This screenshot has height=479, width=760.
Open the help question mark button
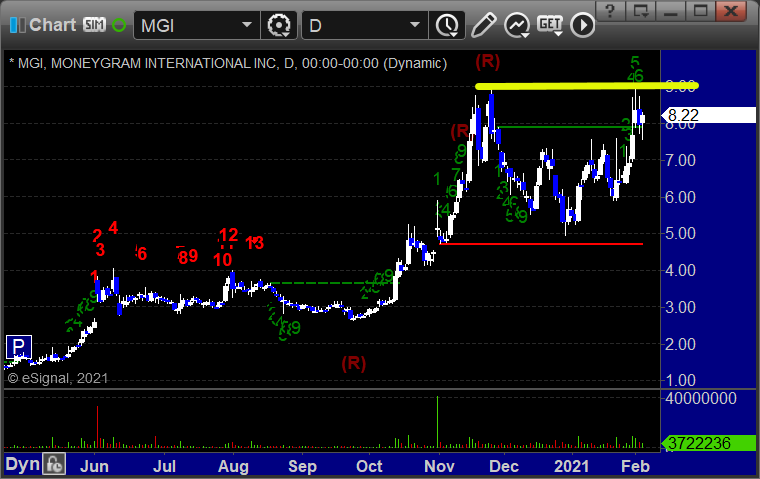coord(610,11)
